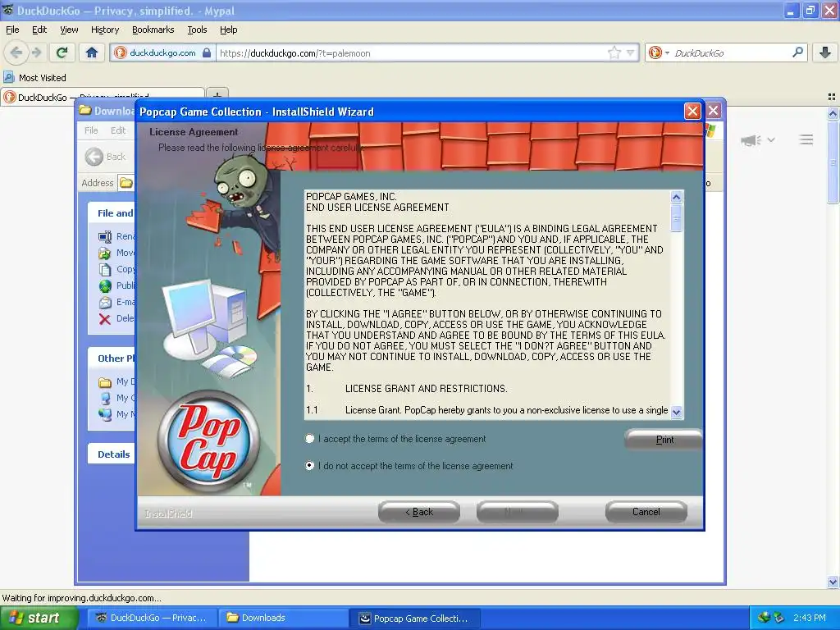Click the URL field in the address bar
Image resolution: width=840 pixels, height=630 pixels.
[413, 53]
